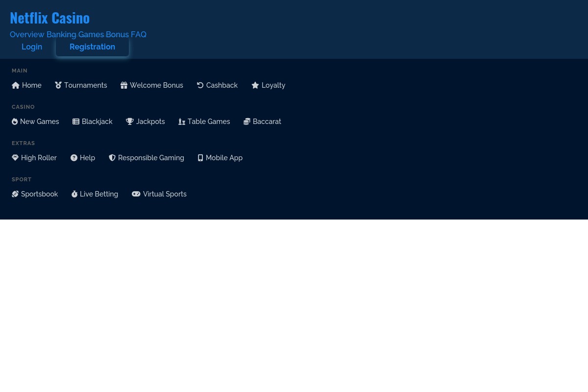Click the list icon beside Blackjack
Image resolution: width=588 pixels, height=392 pixels.
click(x=76, y=122)
